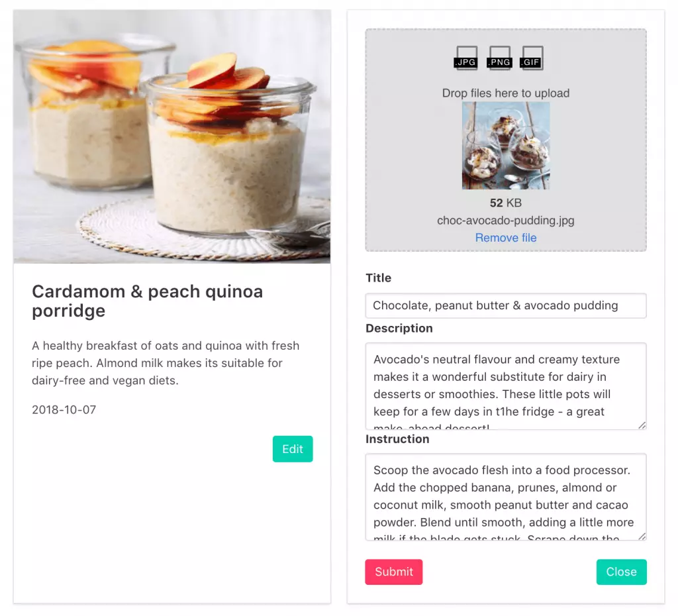Click the Description resize handle
The image size is (678, 616).
pos(642,425)
